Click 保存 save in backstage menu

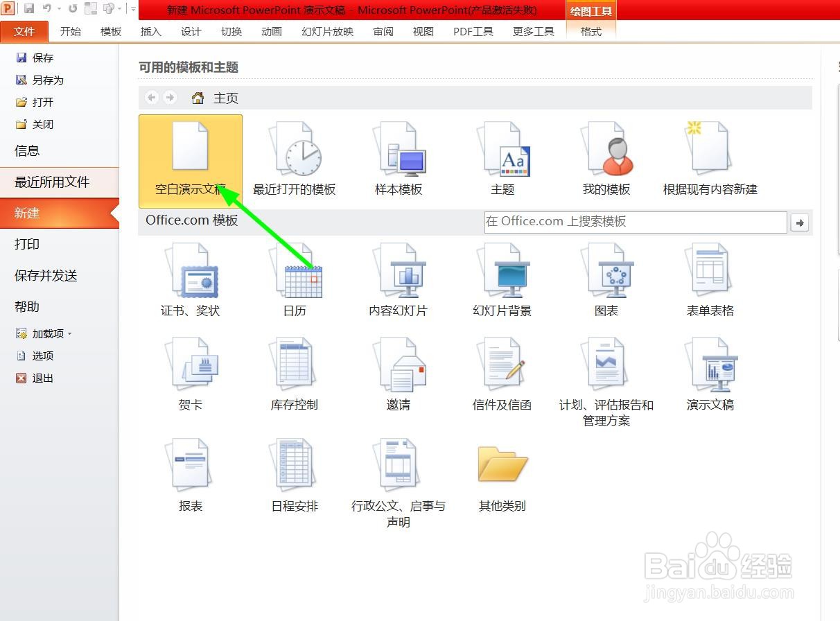pyautogui.click(x=35, y=58)
